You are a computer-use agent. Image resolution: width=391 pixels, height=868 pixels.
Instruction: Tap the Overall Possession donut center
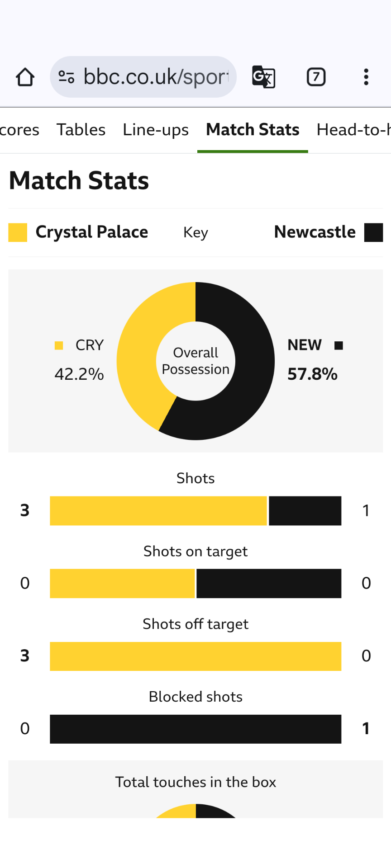point(195,361)
